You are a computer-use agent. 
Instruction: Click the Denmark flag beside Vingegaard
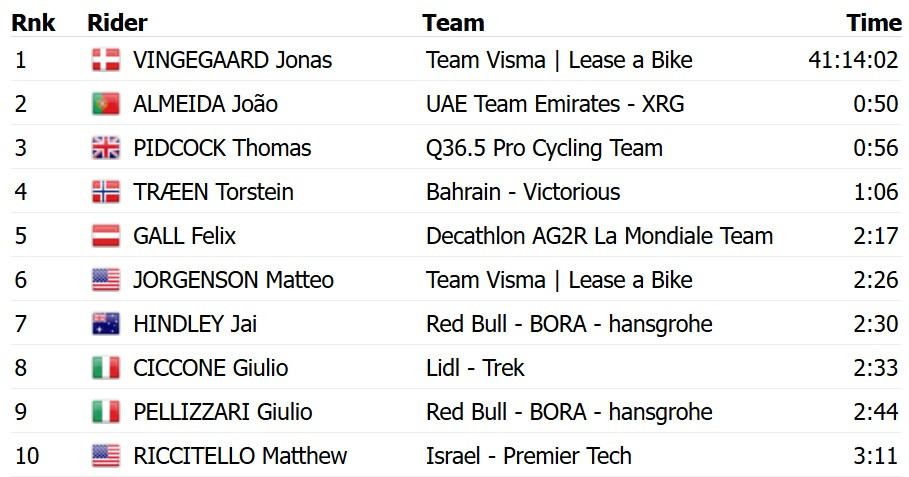coord(106,60)
